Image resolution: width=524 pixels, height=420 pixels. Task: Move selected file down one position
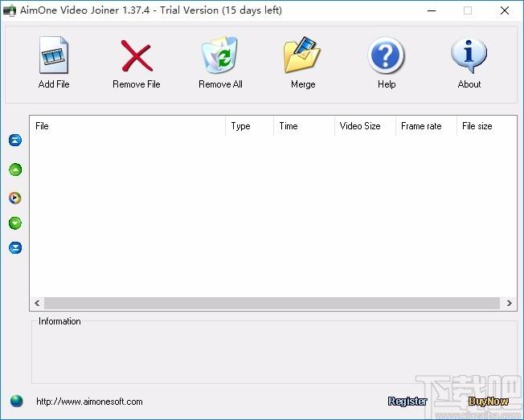pos(15,223)
